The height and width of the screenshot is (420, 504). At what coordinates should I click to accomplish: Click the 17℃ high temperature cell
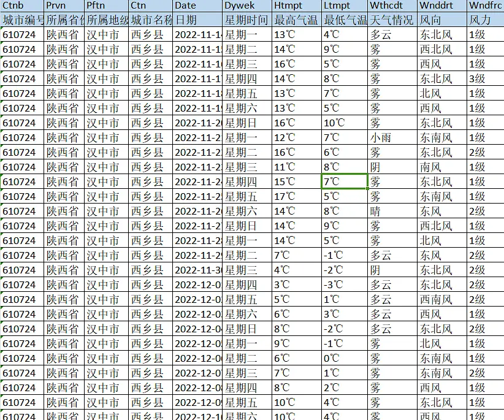click(x=297, y=196)
